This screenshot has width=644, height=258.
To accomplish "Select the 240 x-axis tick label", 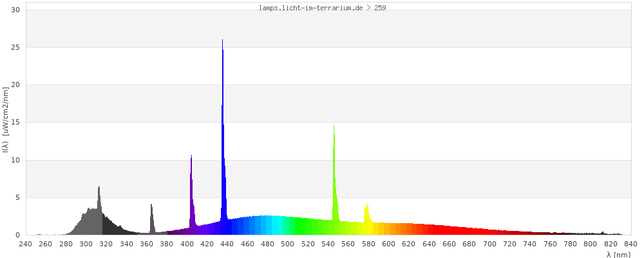I will (25, 244).
